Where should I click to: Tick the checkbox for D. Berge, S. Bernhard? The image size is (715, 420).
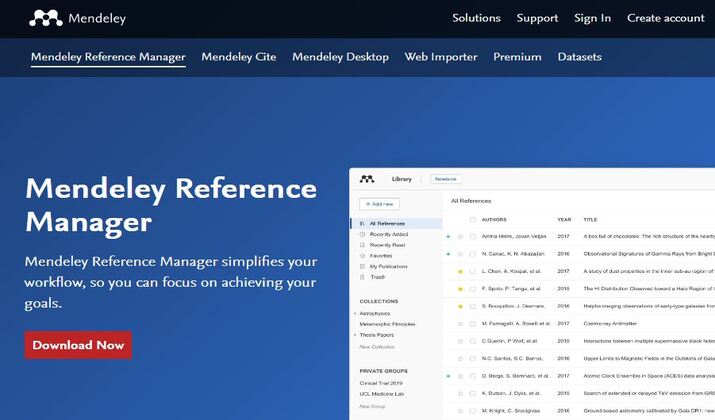click(472, 376)
